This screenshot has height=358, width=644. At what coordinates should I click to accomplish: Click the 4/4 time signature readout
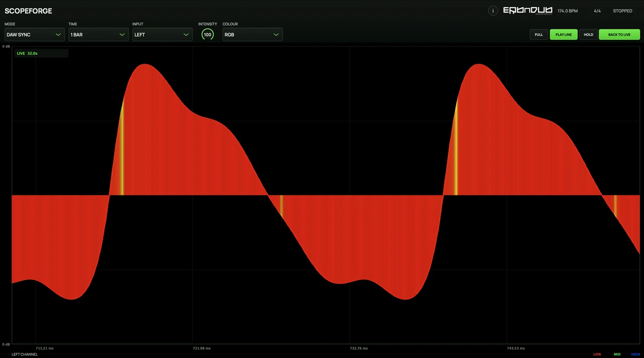pyautogui.click(x=597, y=11)
